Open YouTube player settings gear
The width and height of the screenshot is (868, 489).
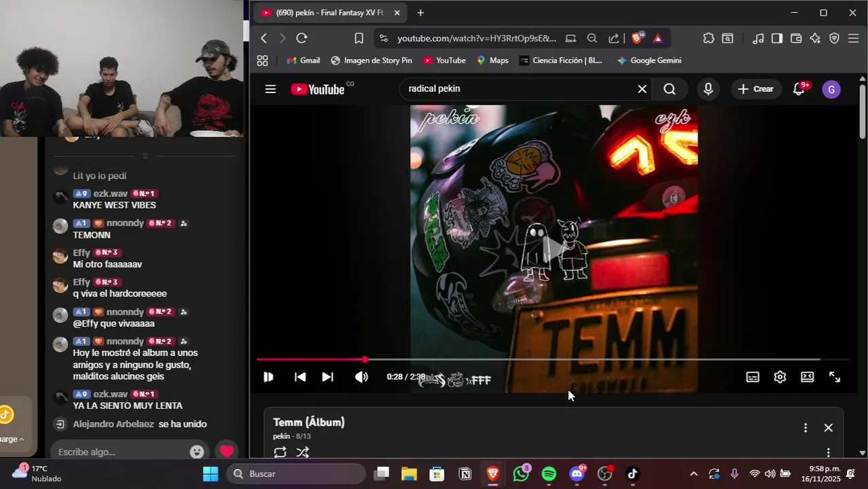(780, 377)
